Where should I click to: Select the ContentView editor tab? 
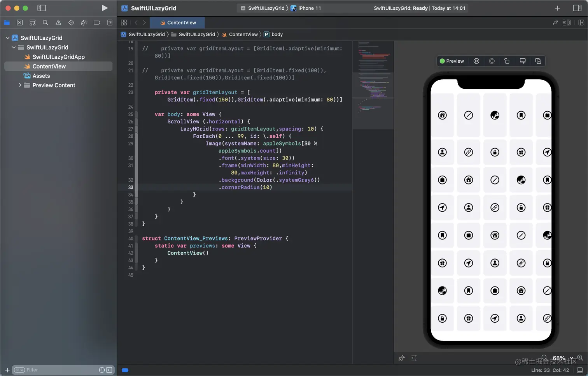pos(178,23)
